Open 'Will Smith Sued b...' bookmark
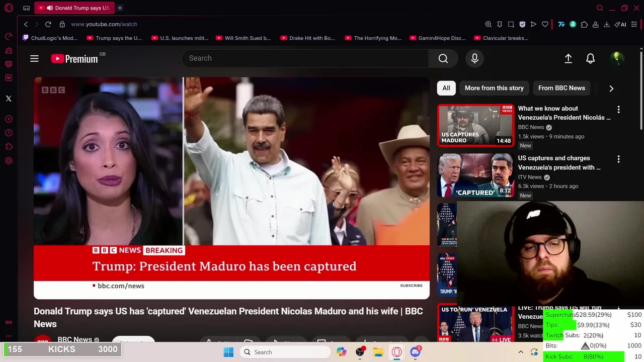The height and width of the screenshot is (362, 644). coord(243,38)
